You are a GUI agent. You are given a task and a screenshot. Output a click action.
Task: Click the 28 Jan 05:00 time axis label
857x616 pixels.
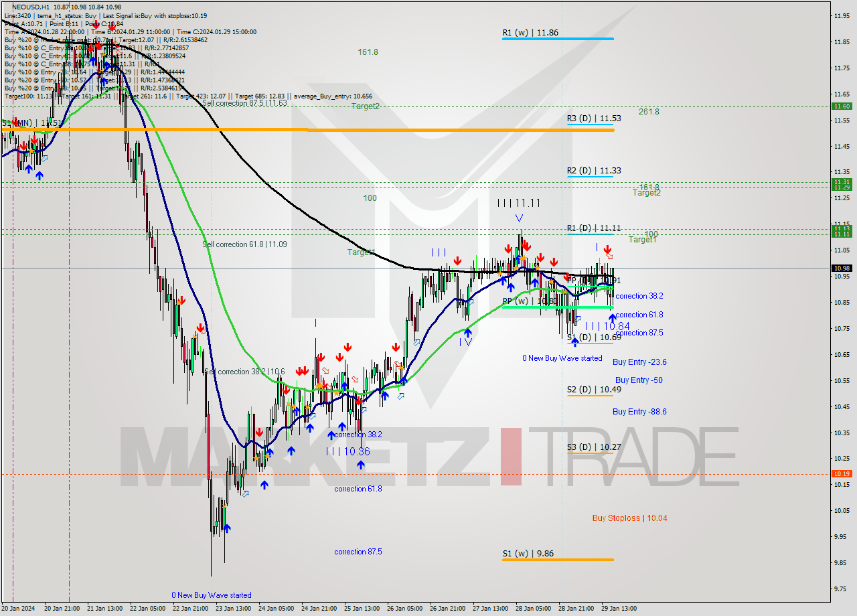click(534, 609)
